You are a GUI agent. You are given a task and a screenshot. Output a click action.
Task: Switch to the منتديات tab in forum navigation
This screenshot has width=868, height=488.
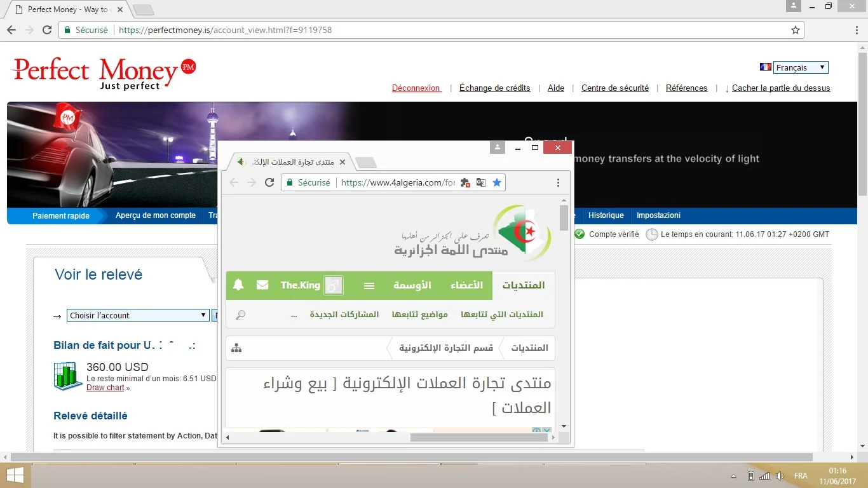(x=524, y=285)
